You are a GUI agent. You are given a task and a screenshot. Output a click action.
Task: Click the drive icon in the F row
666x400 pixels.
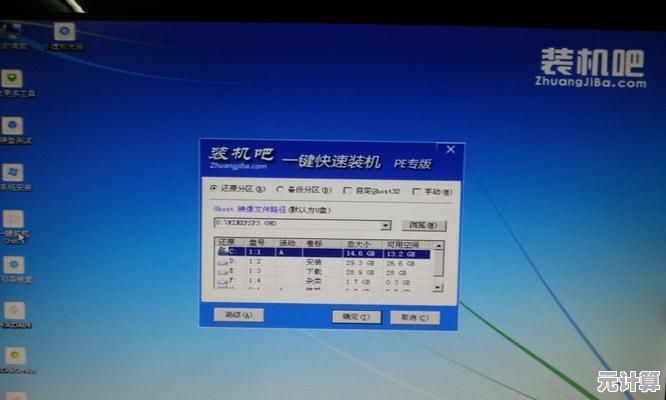[223, 281]
